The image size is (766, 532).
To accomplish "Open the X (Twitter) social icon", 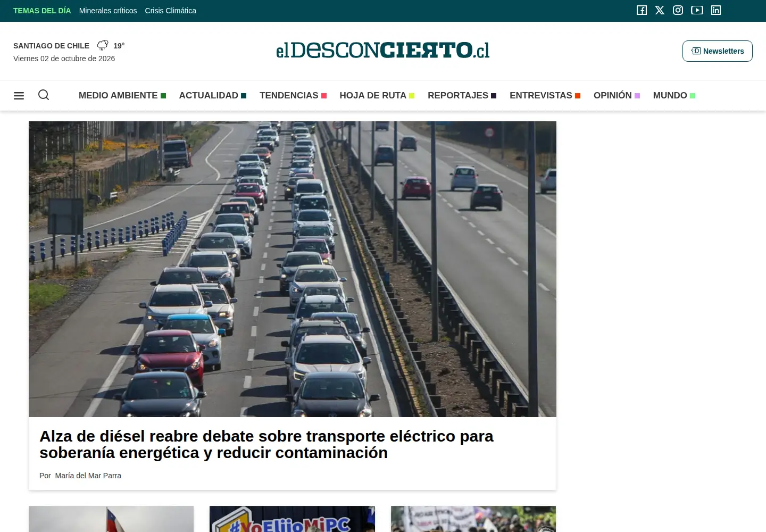I will click(x=660, y=10).
